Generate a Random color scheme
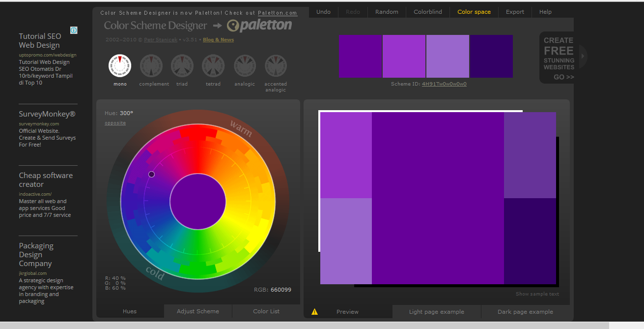The height and width of the screenshot is (329, 644). [387, 12]
